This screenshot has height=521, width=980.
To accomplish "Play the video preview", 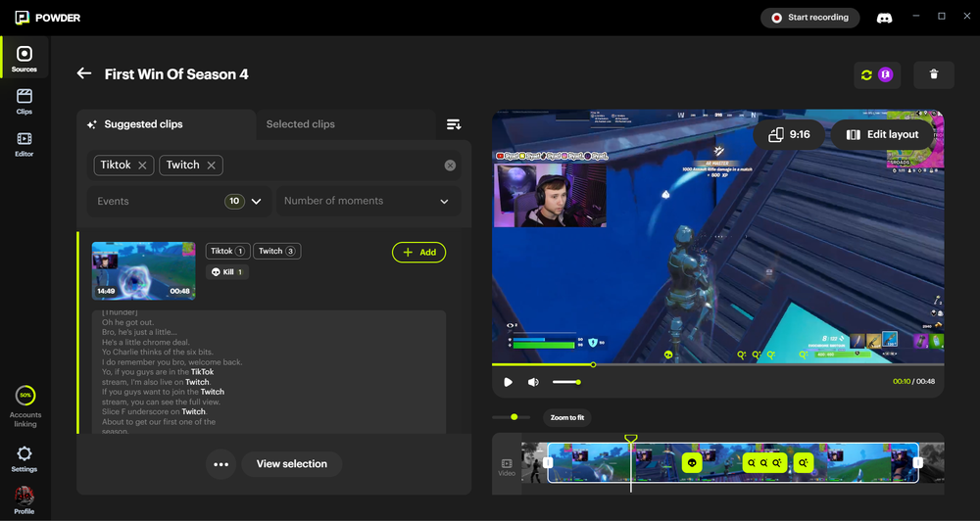I will tap(508, 382).
